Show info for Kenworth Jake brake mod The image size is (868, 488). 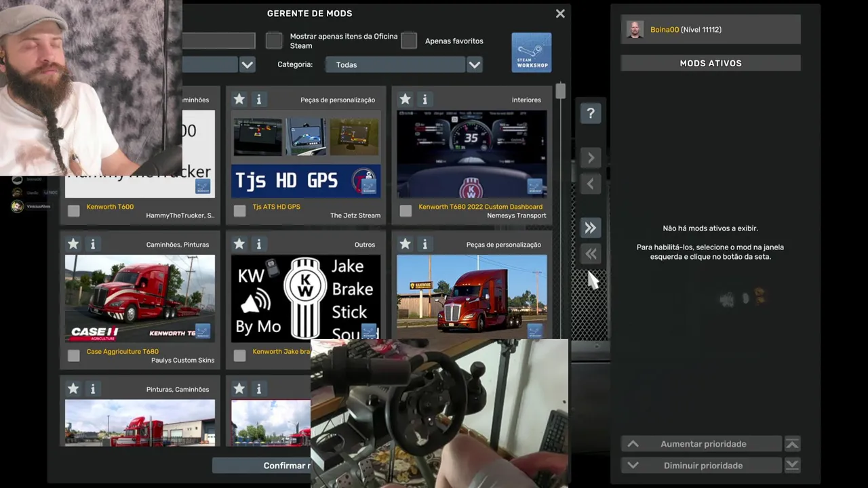pos(258,244)
